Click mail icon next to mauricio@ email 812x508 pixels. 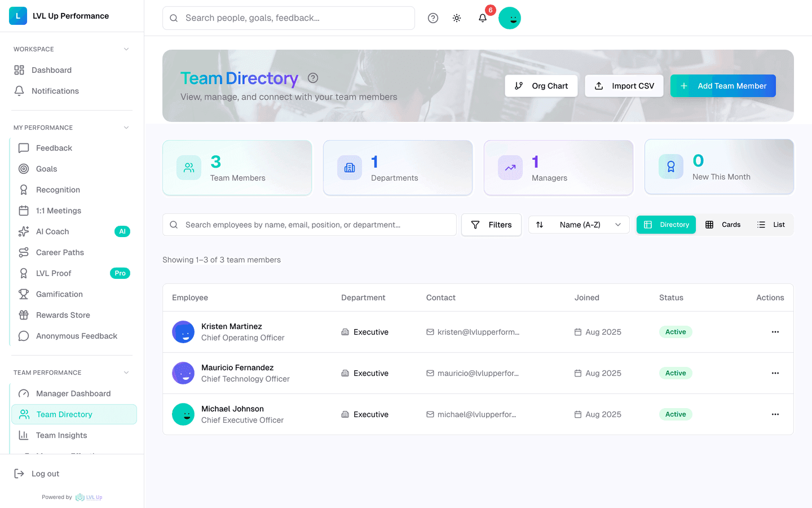coord(430,373)
